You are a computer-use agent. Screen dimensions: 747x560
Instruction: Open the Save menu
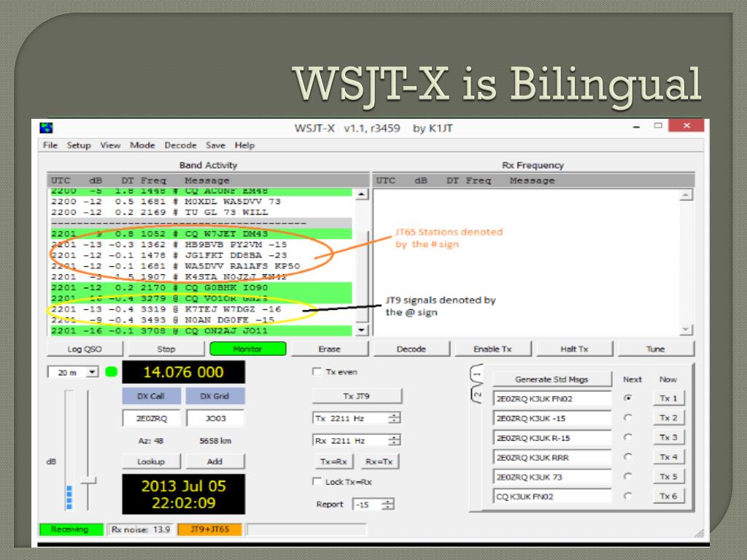pyautogui.click(x=215, y=145)
